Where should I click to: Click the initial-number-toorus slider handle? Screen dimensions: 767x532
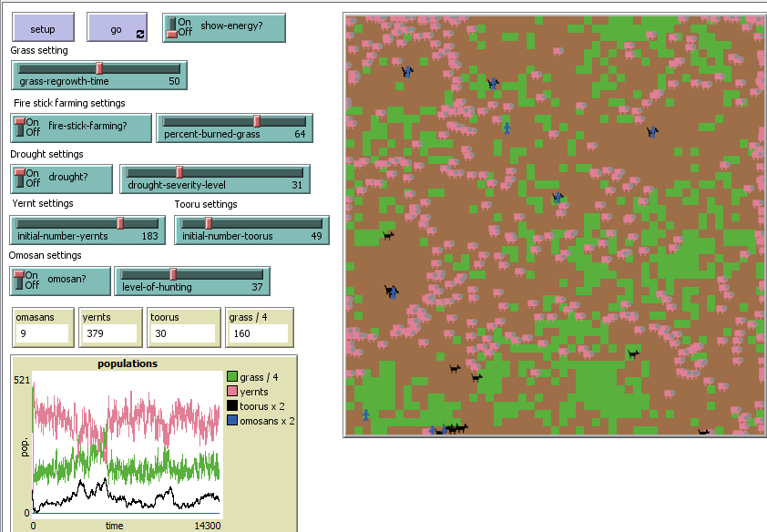(x=209, y=223)
